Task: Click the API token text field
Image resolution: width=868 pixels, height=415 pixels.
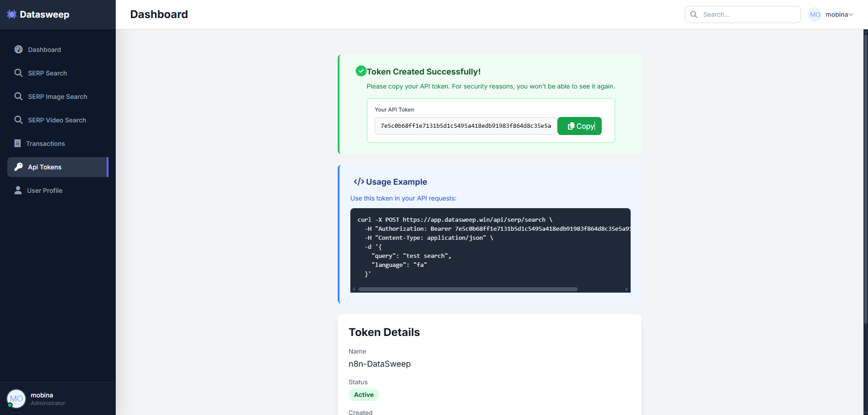Action: [x=466, y=126]
